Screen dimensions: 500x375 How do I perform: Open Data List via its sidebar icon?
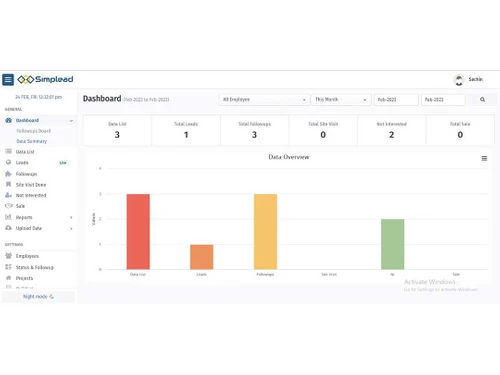(x=8, y=152)
